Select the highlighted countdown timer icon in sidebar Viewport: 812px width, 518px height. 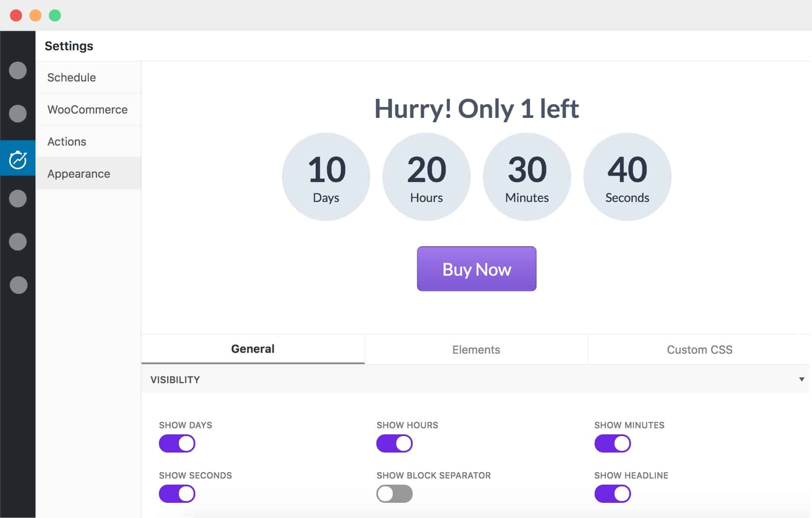click(x=18, y=158)
